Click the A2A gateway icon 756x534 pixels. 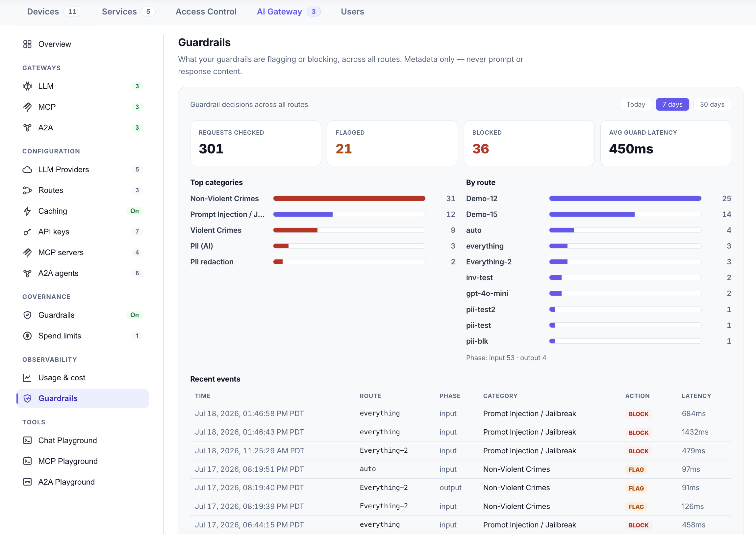(27, 127)
